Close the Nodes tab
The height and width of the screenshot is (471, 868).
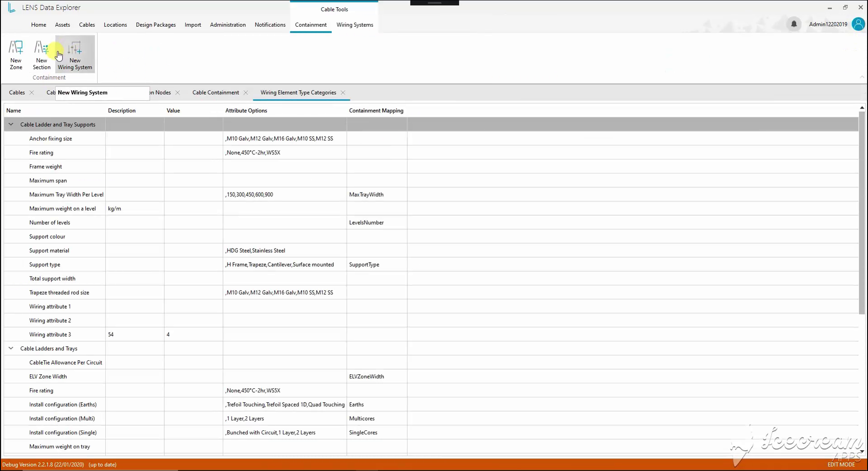178,93
